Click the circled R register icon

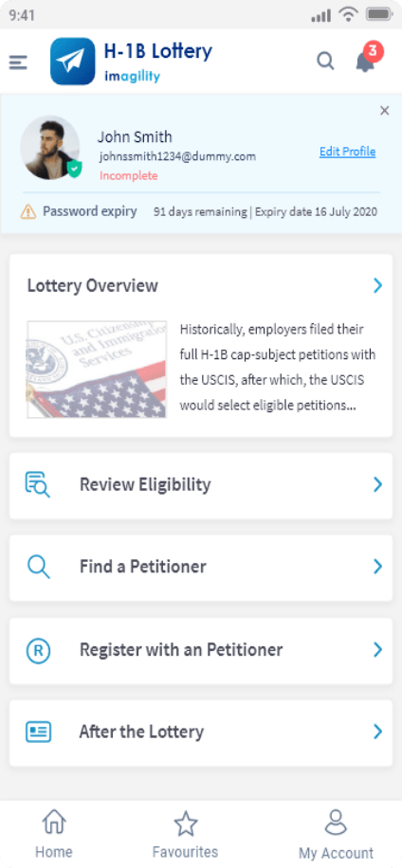[x=38, y=650]
